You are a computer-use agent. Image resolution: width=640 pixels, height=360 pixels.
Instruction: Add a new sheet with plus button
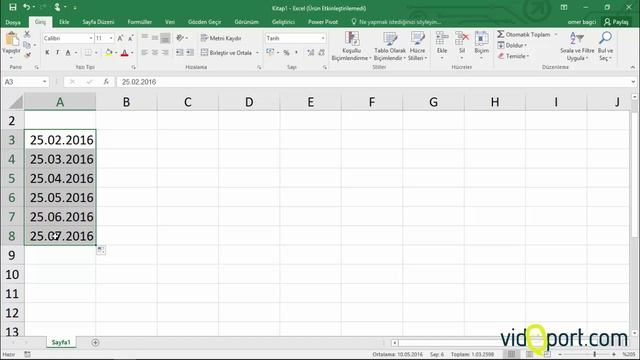pos(95,342)
